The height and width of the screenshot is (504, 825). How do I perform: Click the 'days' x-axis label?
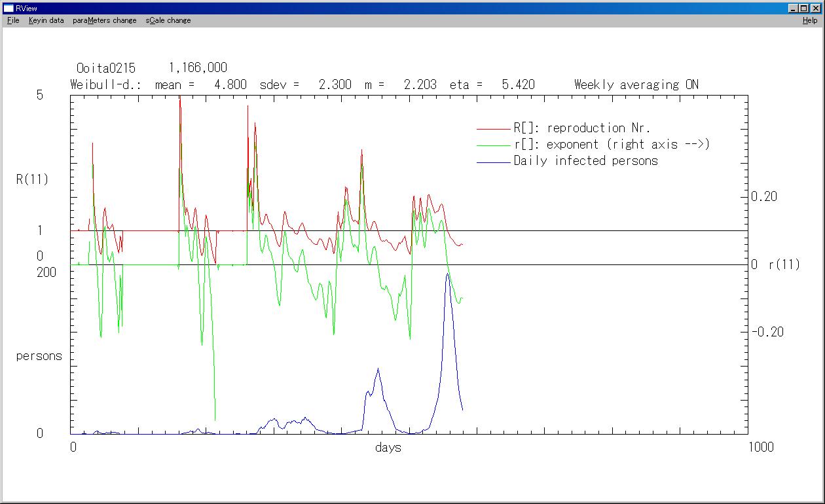388,448
